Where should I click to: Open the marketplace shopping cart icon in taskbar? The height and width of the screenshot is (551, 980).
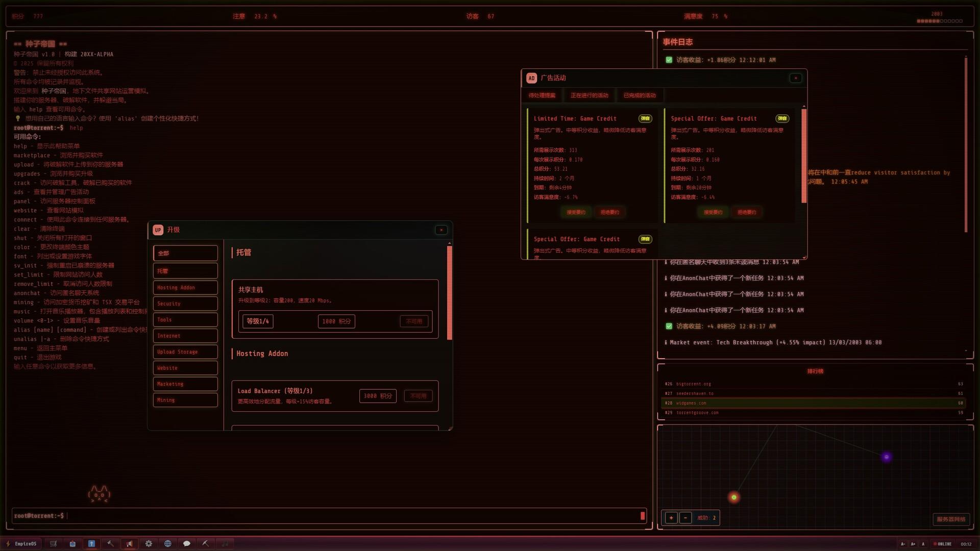pos(53,543)
